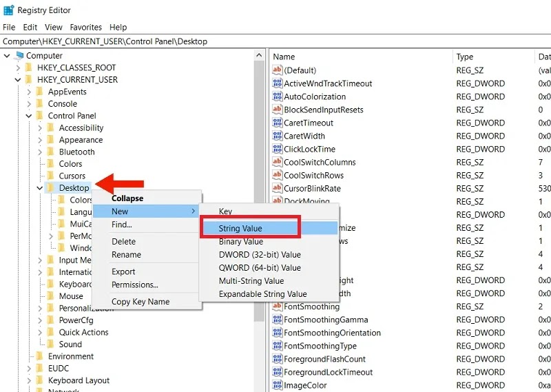
Task: Choose Find... in the context menu
Action: click(147, 225)
